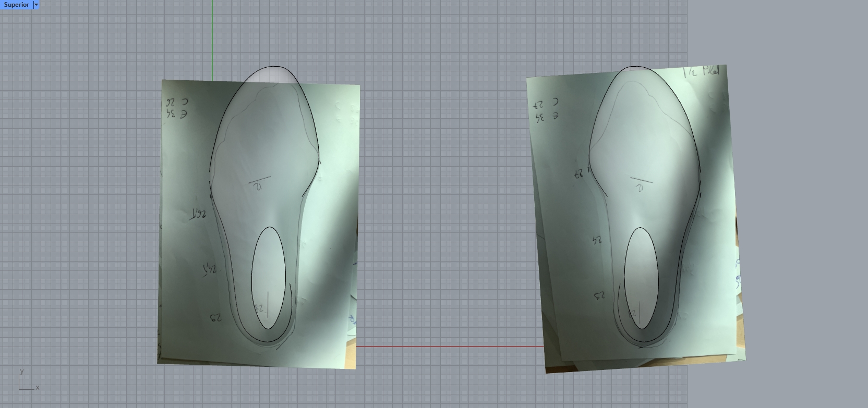The image size is (868, 408).
Task: Click the 'C 27' note on right image
Action: [546, 103]
